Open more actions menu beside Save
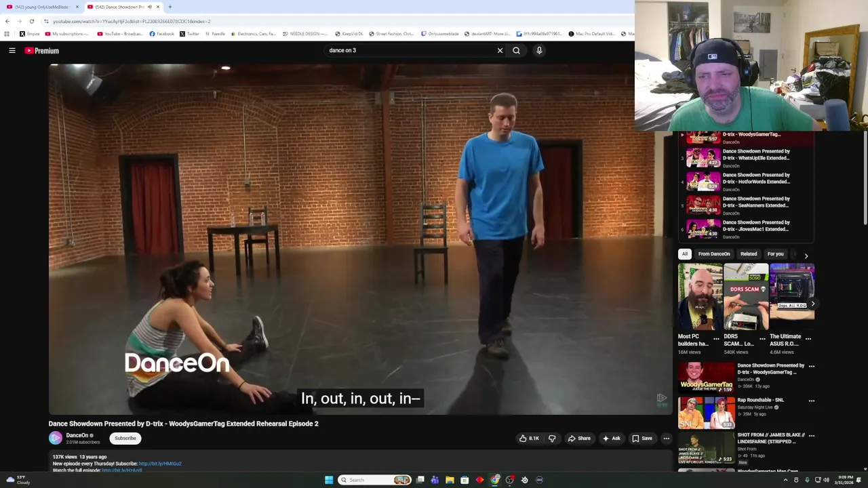 pyautogui.click(x=666, y=439)
